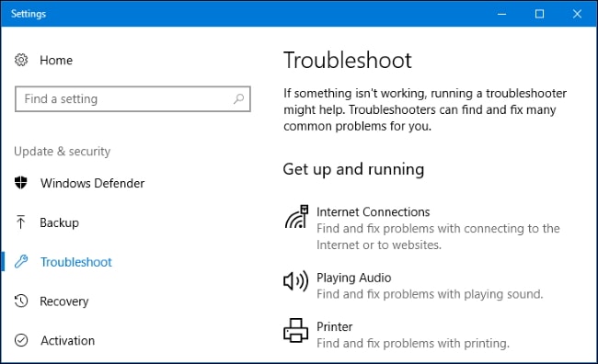Click the Playing Audio speaker icon
This screenshot has height=364, width=598.
coord(295,281)
